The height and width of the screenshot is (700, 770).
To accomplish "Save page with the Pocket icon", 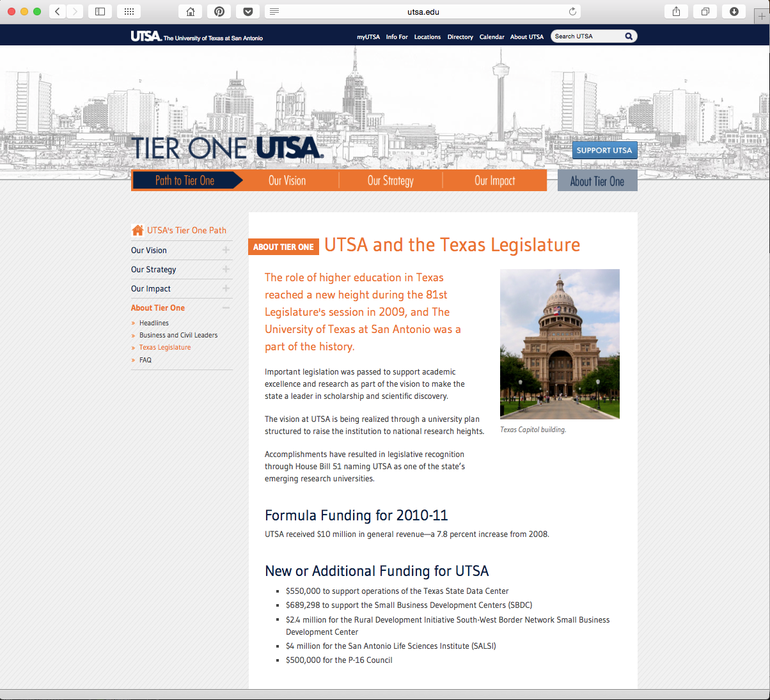I will point(247,12).
